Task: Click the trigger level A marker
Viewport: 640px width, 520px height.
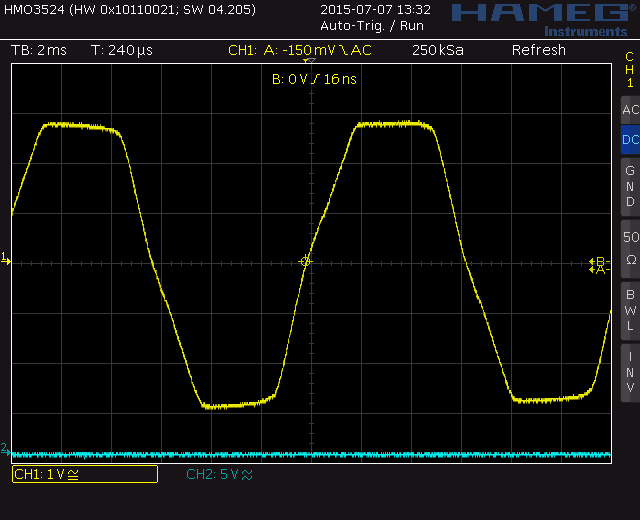Action: [x=598, y=270]
